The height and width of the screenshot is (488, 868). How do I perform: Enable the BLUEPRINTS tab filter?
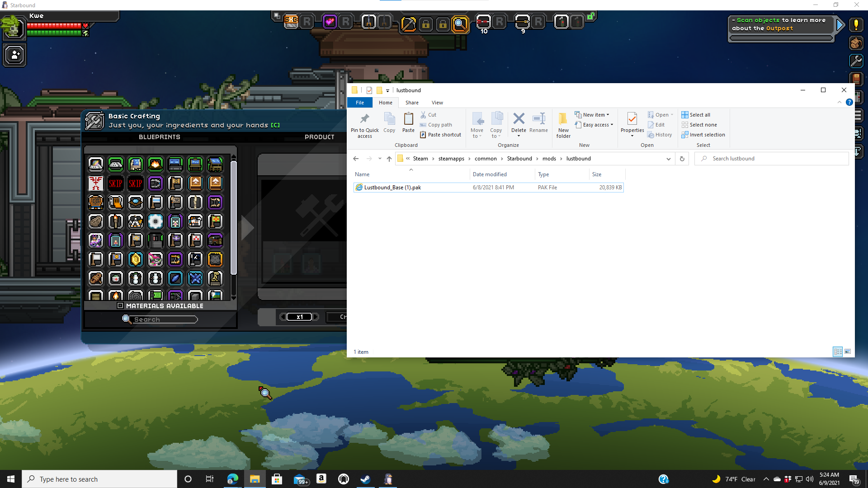click(x=159, y=136)
